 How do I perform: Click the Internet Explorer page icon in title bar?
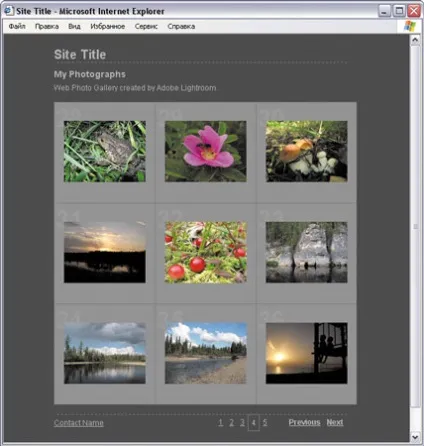point(9,11)
